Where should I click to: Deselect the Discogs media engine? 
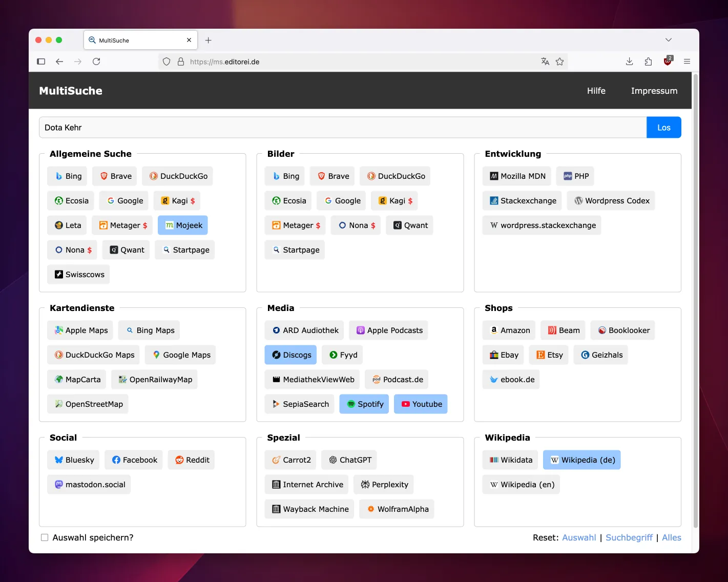click(x=291, y=355)
